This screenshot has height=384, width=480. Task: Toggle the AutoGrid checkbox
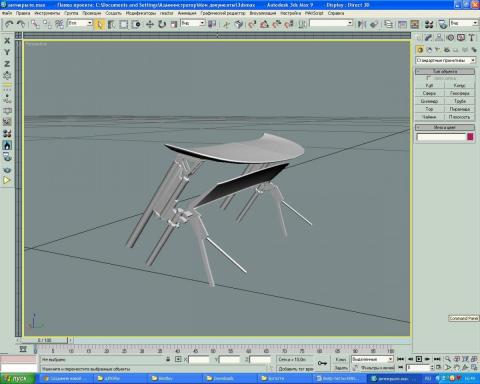pos(428,78)
